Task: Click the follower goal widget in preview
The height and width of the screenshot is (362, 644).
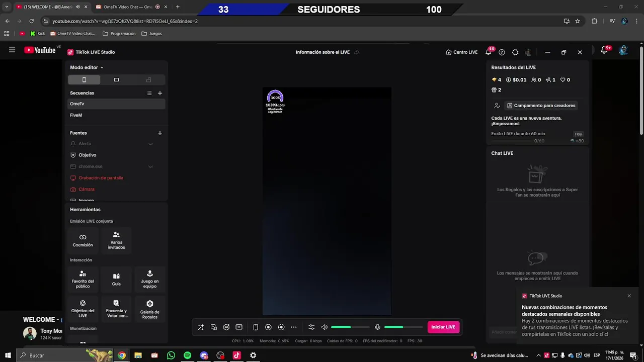Action: (275, 102)
